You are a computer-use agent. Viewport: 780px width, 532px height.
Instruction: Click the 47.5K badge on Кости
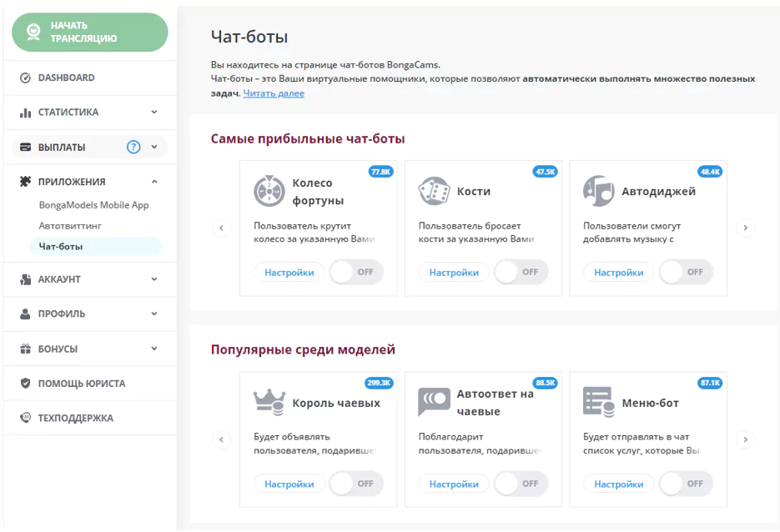click(546, 172)
